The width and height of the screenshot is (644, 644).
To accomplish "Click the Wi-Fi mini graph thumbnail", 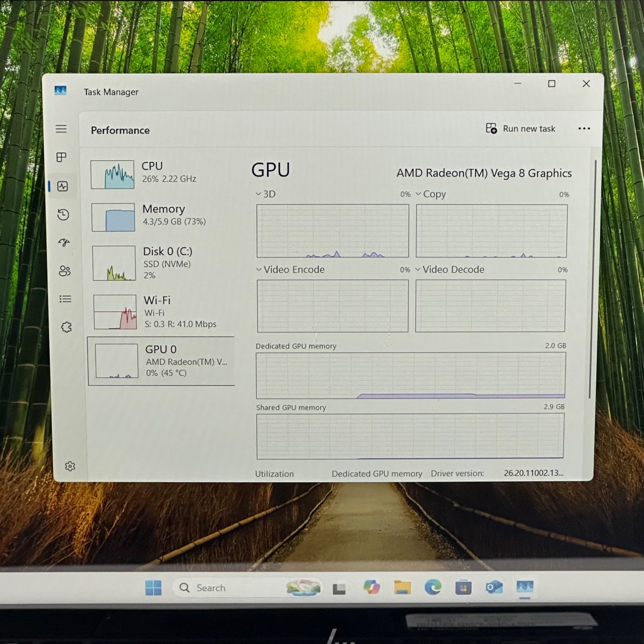I will [x=115, y=312].
